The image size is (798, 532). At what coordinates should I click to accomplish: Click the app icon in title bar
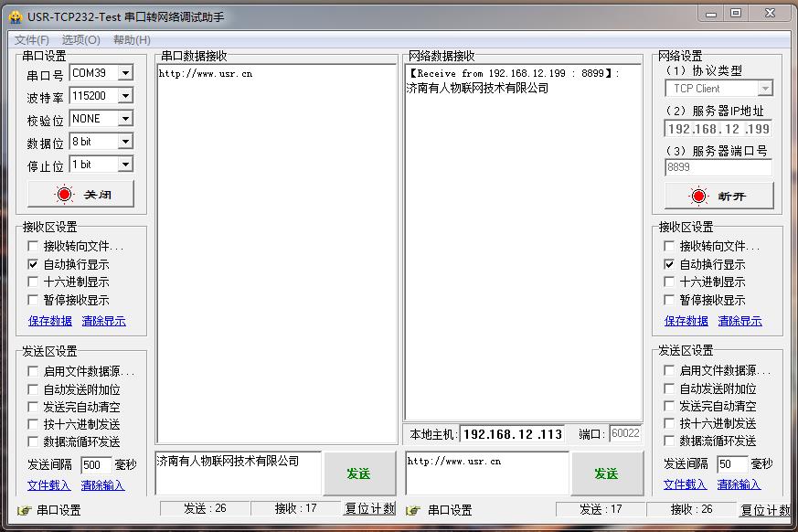14,17
